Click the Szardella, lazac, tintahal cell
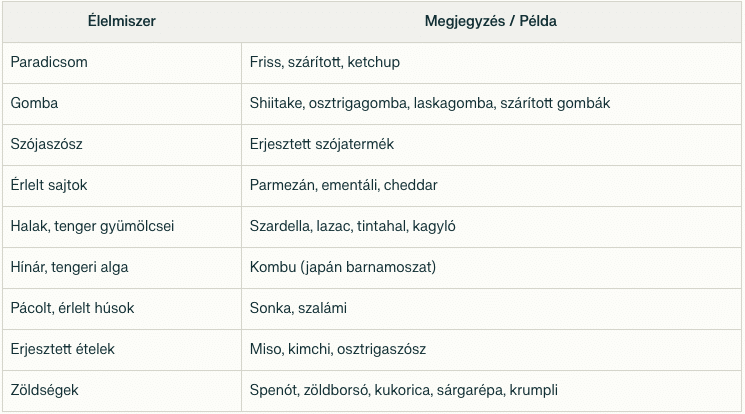The width and height of the screenshot is (745, 414). (x=491, y=227)
